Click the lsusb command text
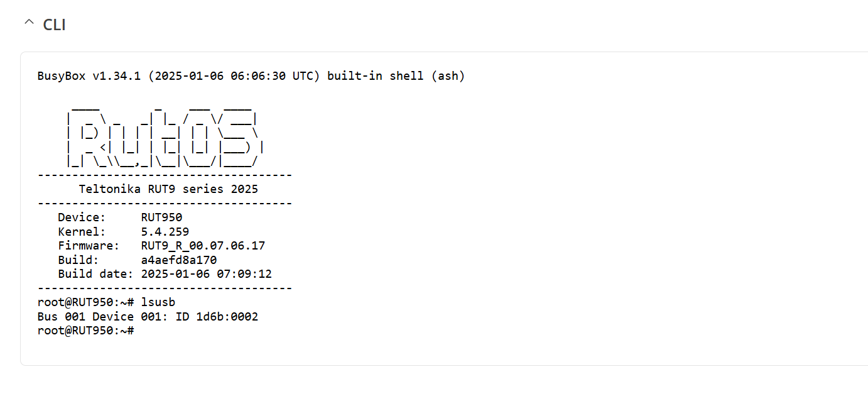This screenshot has height=401, width=868. click(x=158, y=302)
